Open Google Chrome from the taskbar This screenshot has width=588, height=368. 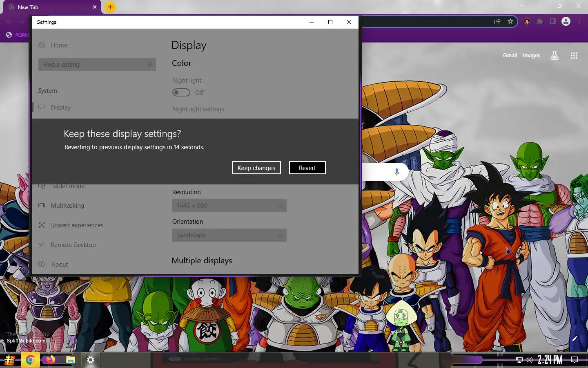tap(30, 360)
